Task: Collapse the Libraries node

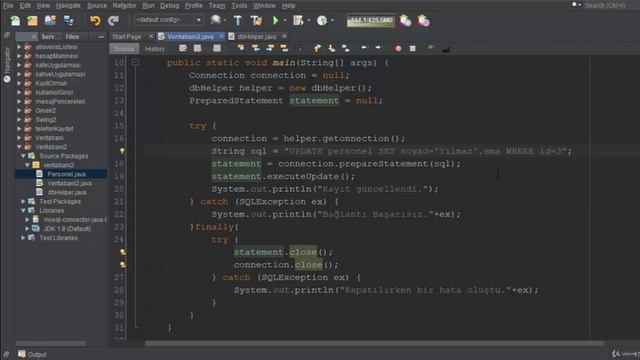Action: (x=23, y=211)
